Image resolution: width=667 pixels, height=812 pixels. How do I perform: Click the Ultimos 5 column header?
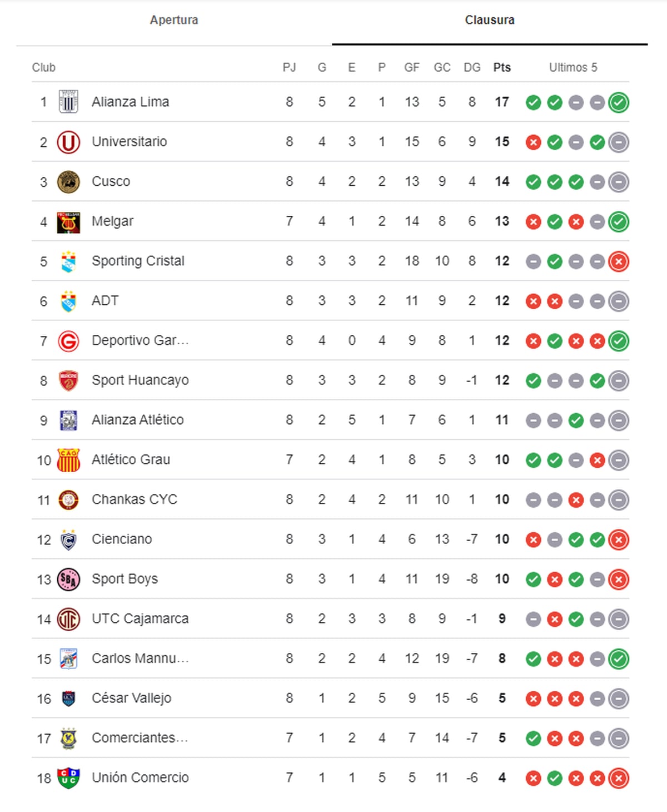(573, 67)
